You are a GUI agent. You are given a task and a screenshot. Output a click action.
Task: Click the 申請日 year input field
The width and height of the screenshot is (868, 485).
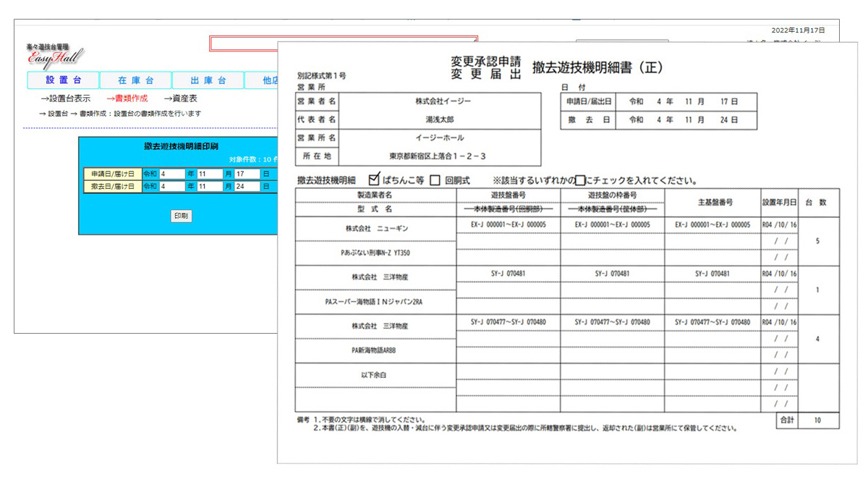(172, 174)
